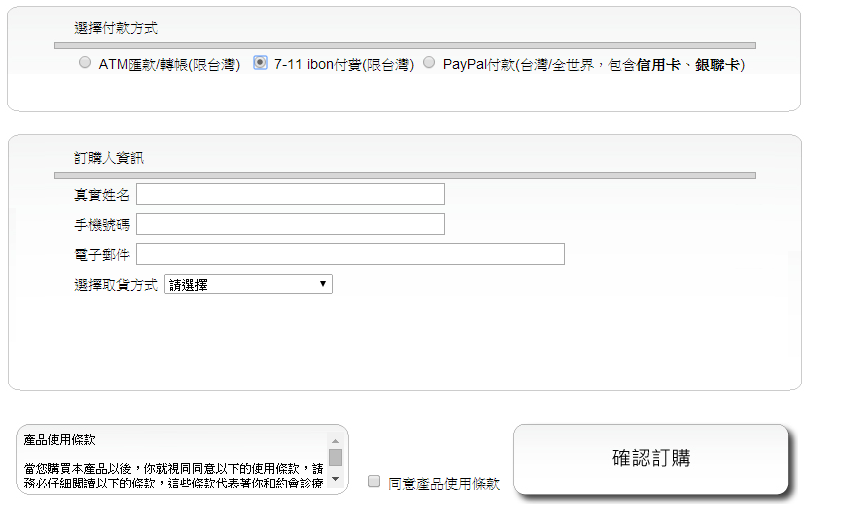Focus the 手機號碼 input box
Screen dimensions: 846x508
click(x=290, y=224)
